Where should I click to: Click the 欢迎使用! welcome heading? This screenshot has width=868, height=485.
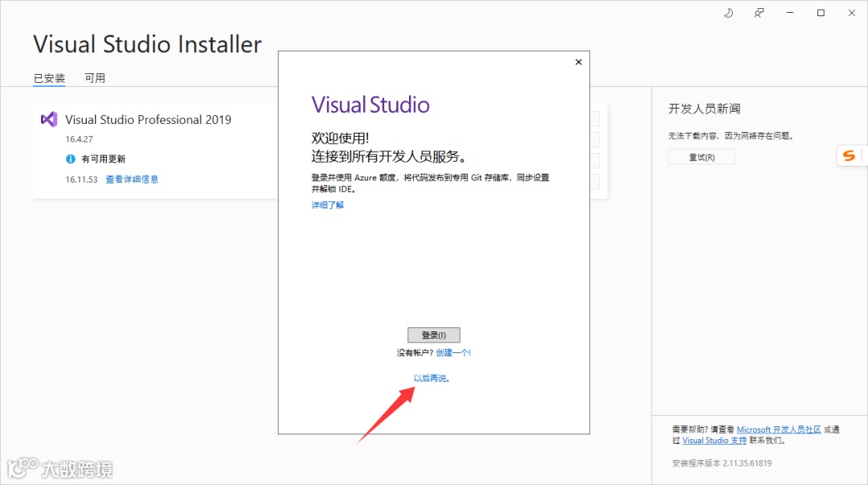pyautogui.click(x=340, y=138)
